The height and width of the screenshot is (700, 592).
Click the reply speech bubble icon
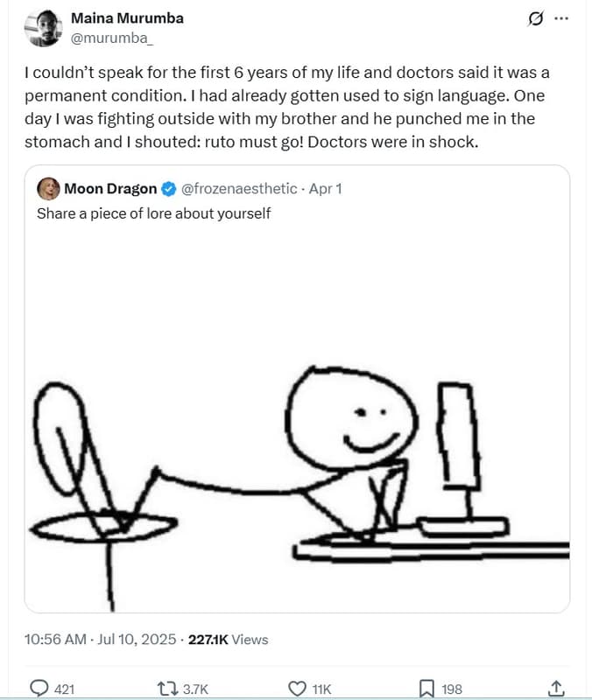(39, 689)
